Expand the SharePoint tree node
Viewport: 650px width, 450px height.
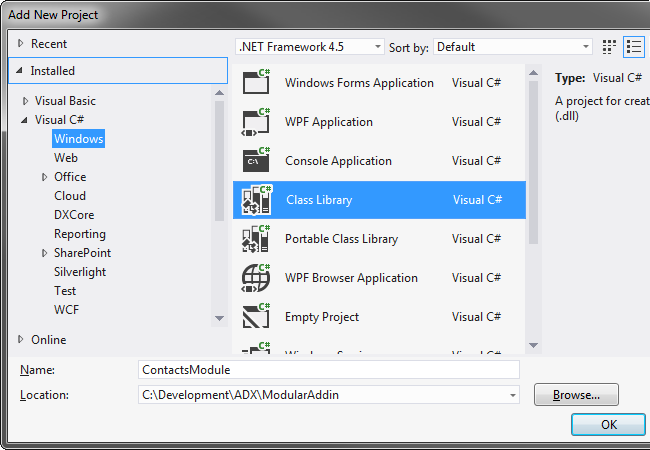click(44, 253)
